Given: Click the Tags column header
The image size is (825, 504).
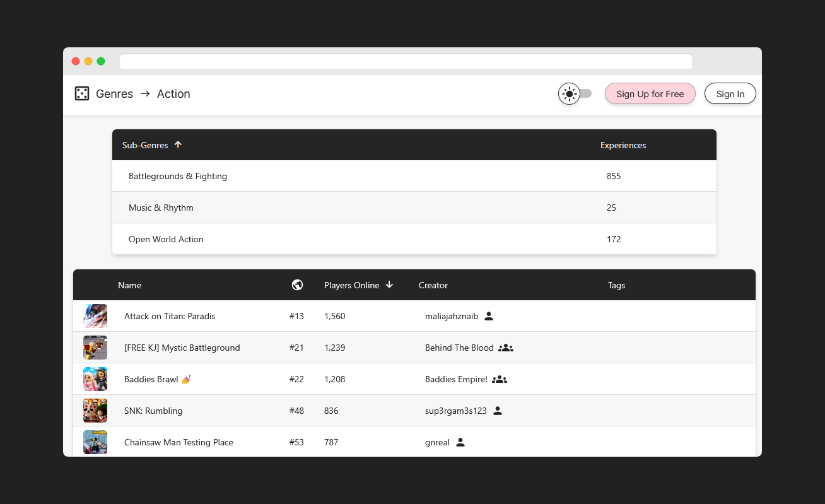Looking at the screenshot, I should coord(617,285).
